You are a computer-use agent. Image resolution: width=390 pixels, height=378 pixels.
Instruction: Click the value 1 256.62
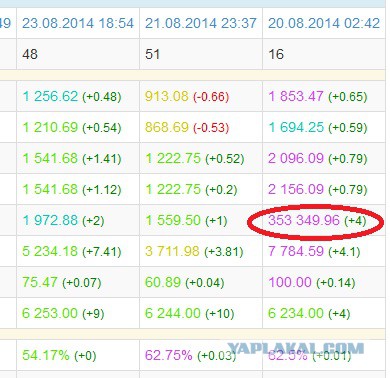(50, 96)
